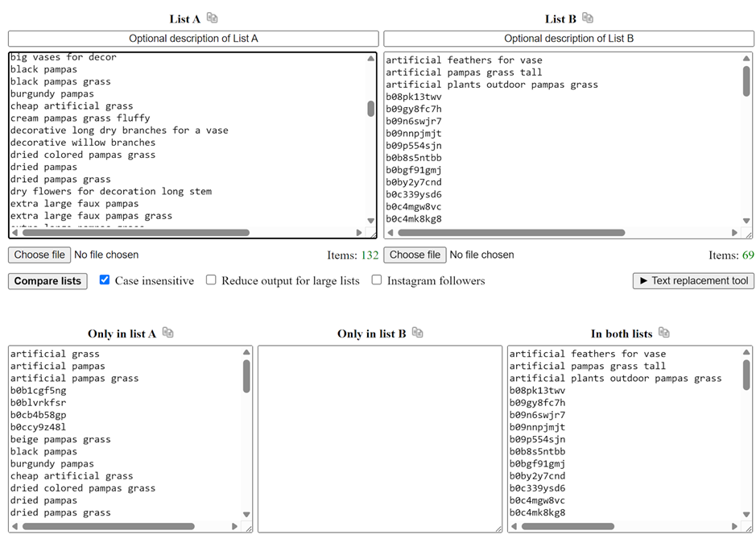Screen dimensions: 756x539
Task: Click Only in list A vertical scrollbar thumb
Action: (x=246, y=376)
